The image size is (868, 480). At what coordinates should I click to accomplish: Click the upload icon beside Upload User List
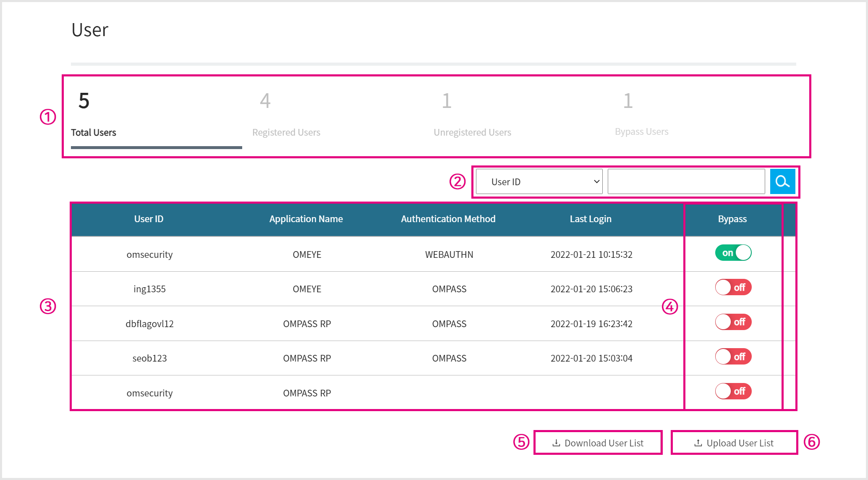click(x=698, y=443)
